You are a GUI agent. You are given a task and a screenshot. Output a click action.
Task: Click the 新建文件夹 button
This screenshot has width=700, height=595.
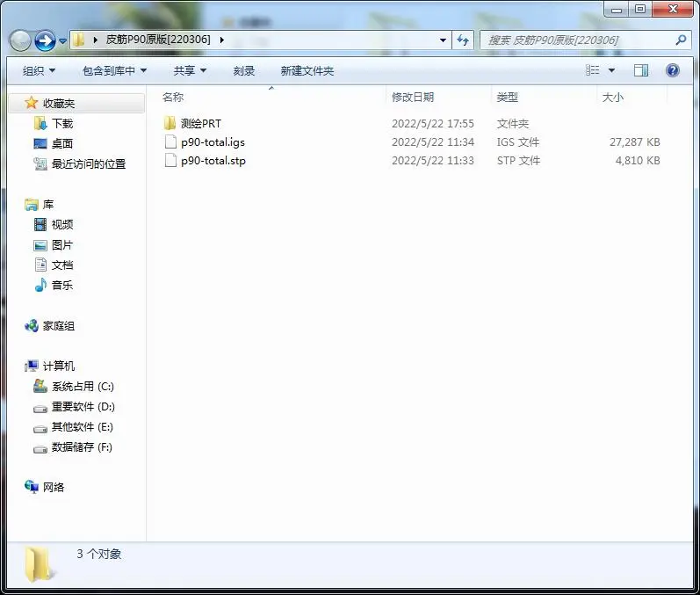pos(307,70)
